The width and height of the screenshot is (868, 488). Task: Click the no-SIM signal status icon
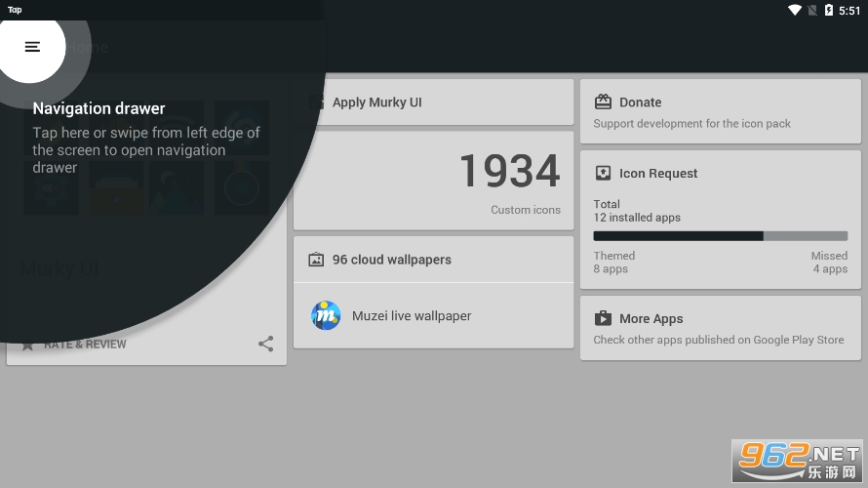[x=812, y=10]
